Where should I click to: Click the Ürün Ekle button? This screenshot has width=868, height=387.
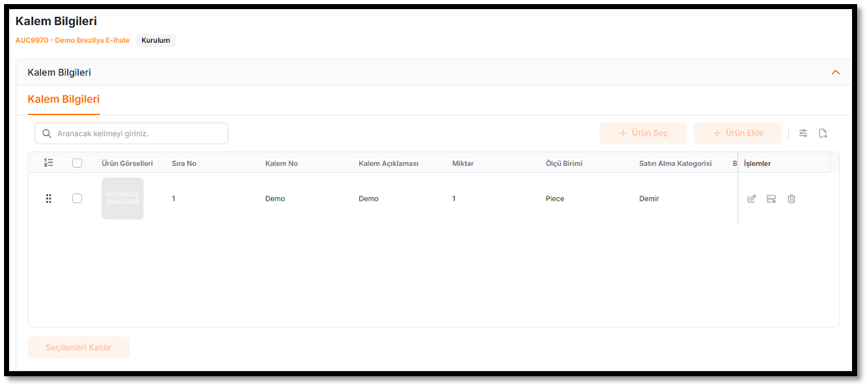[x=737, y=133]
